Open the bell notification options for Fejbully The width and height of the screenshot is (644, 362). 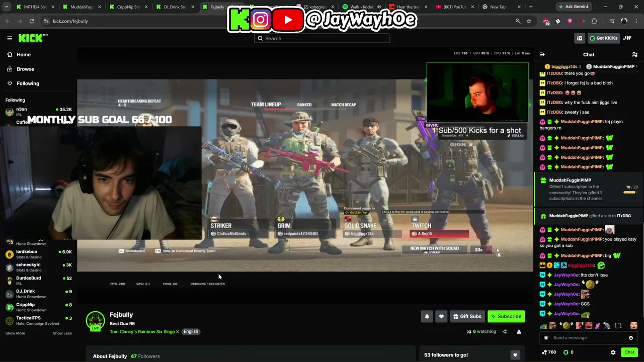(427, 316)
